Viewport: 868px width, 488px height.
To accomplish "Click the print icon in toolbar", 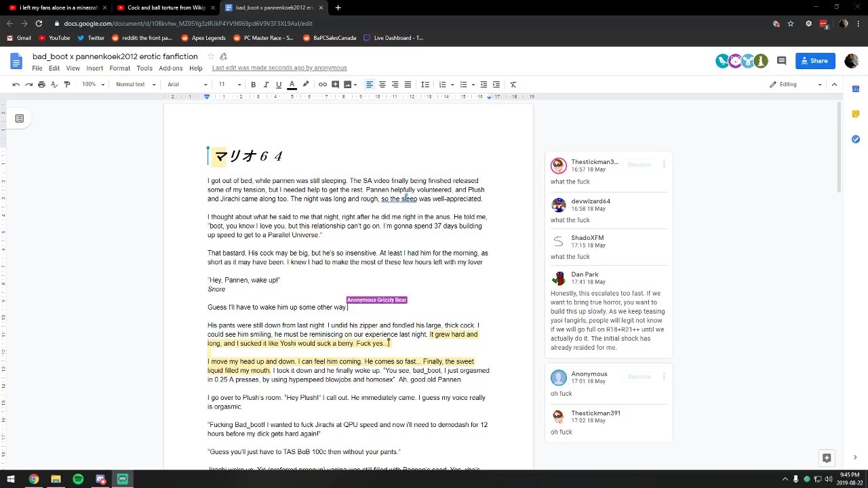I will coord(41,85).
